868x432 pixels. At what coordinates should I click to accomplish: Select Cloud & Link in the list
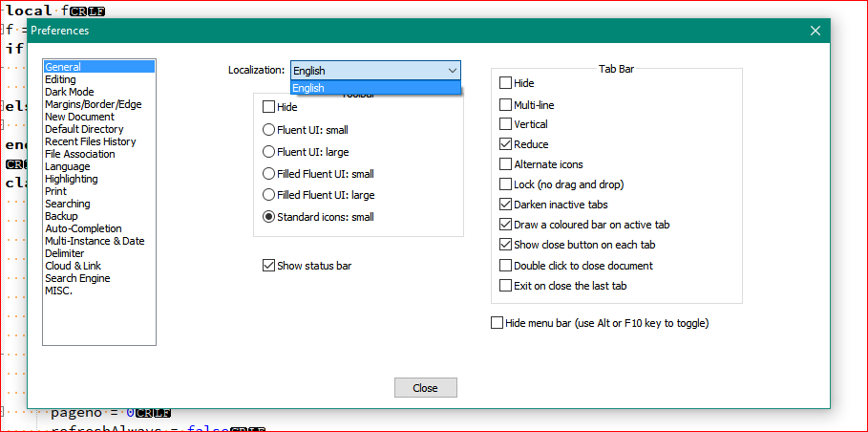point(74,267)
